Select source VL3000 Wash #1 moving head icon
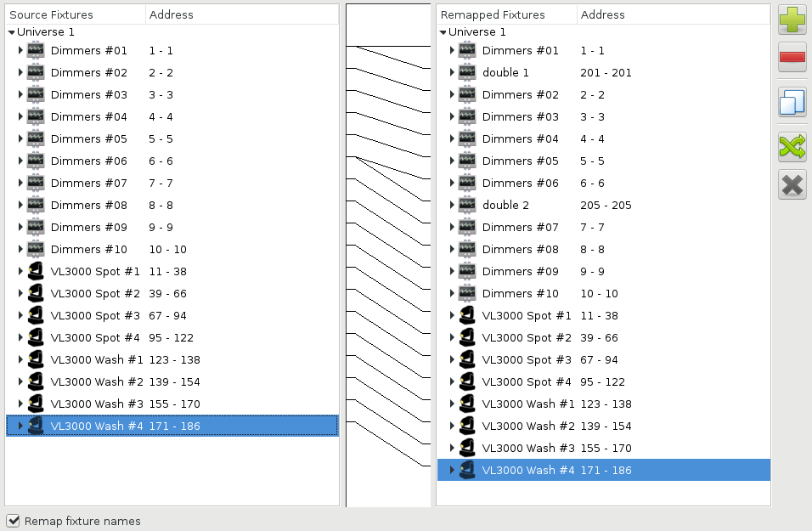812x531 pixels. coord(36,359)
